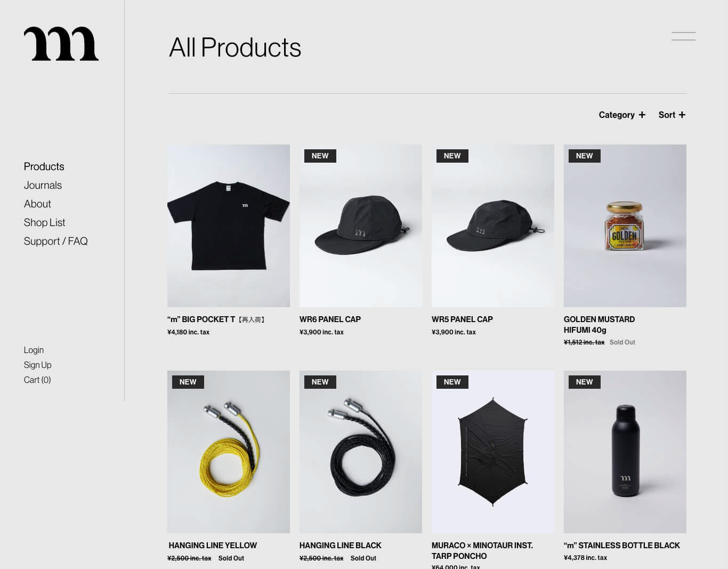Click the NEW badge on WR5 PANEL CAP
Viewport: 728px width, 569px height.
pos(452,156)
